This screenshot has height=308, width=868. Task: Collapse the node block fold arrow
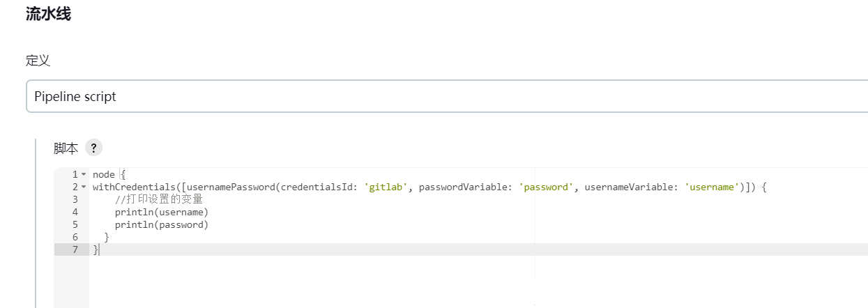click(84, 174)
